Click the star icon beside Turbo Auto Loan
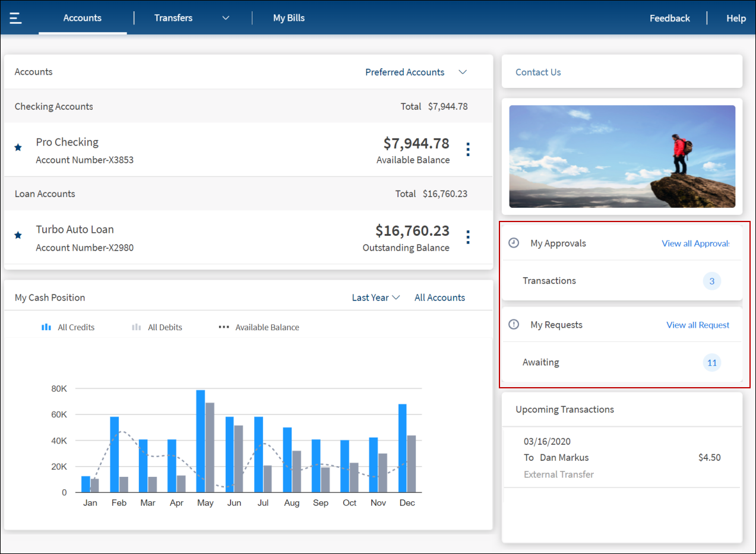This screenshot has height=554, width=756. click(18, 235)
